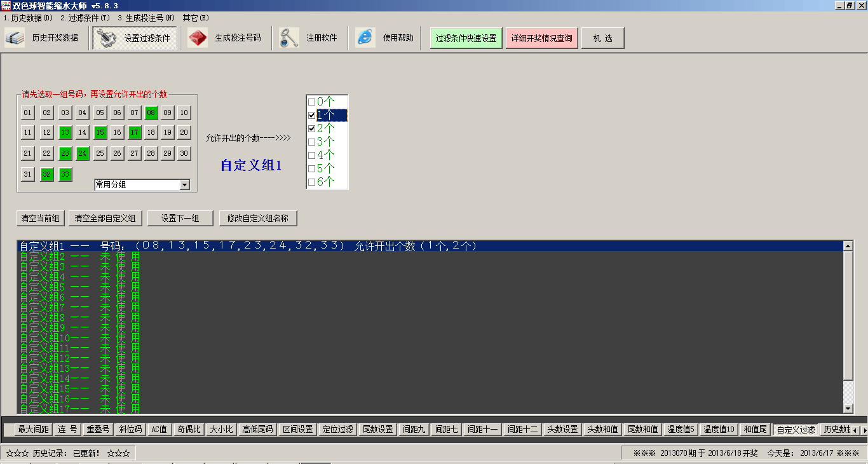This screenshot has width=868, height=464.
Task: Toggle the green number ball 13
Action: pyautogui.click(x=65, y=132)
